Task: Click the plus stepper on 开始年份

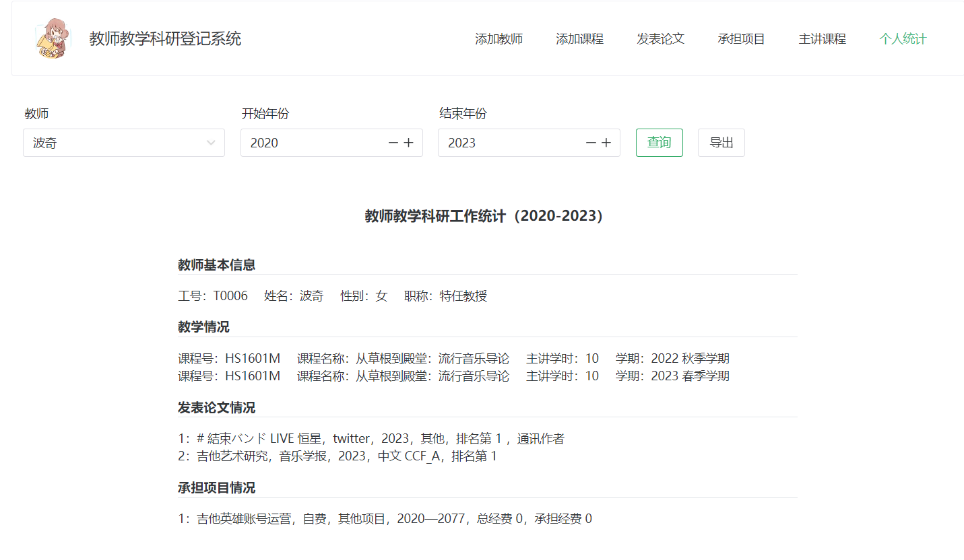Action: coord(409,143)
